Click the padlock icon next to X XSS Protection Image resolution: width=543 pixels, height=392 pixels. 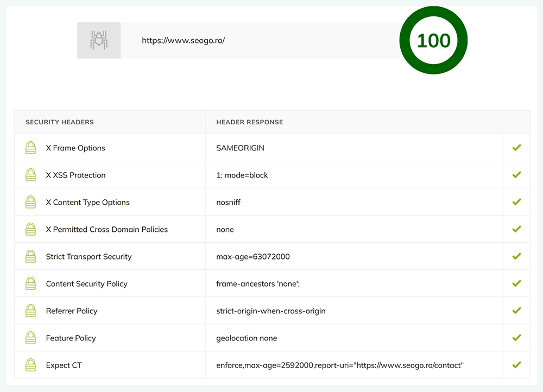pos(31,175)
